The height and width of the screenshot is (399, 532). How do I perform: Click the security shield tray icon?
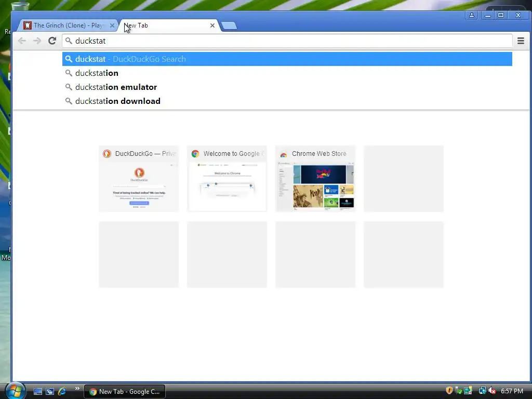(x=449, y=391)
